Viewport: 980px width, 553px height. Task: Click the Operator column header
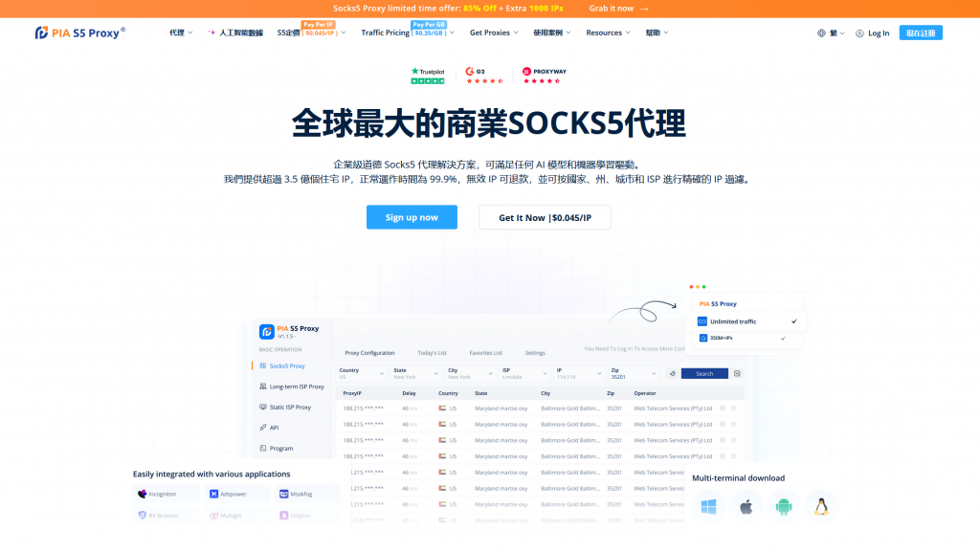[645, 393]
